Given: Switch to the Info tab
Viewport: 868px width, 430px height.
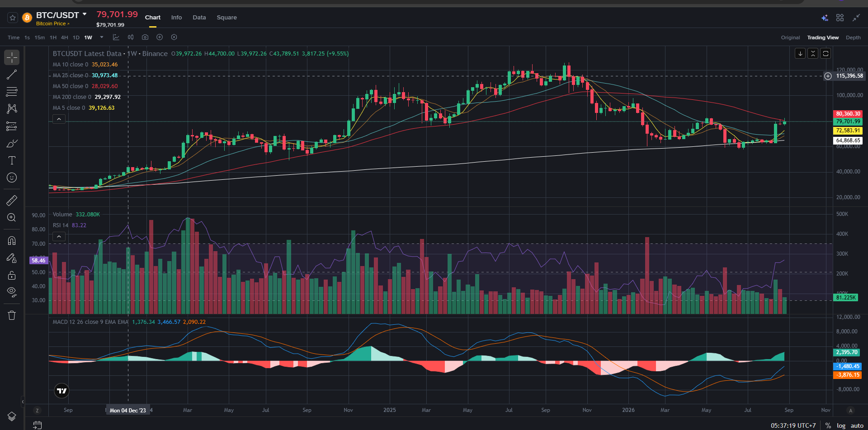Looking at the screenshot, I should [176, 18].
